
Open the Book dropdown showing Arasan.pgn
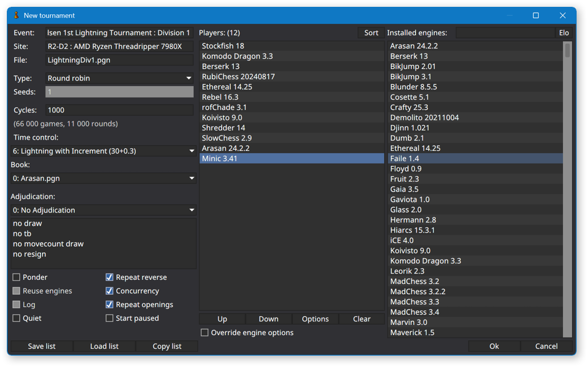click(104, 178)
